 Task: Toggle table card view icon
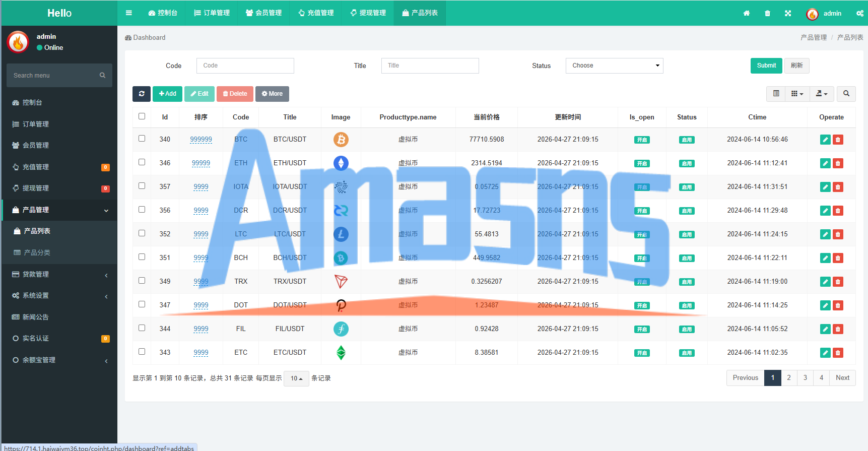tap(776, 94)
